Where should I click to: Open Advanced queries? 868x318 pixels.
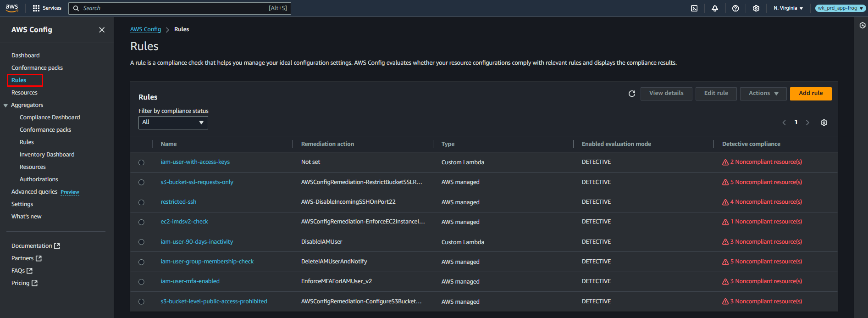point(34,192)
